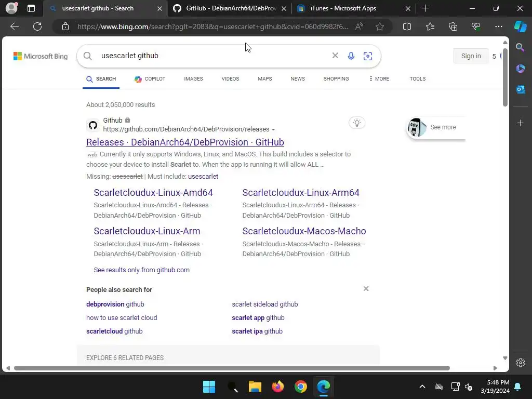Image resolution: width=532 pixels, height=399 pixels.
Task: Search using voice microphone
Action: [x=351, y=56]
